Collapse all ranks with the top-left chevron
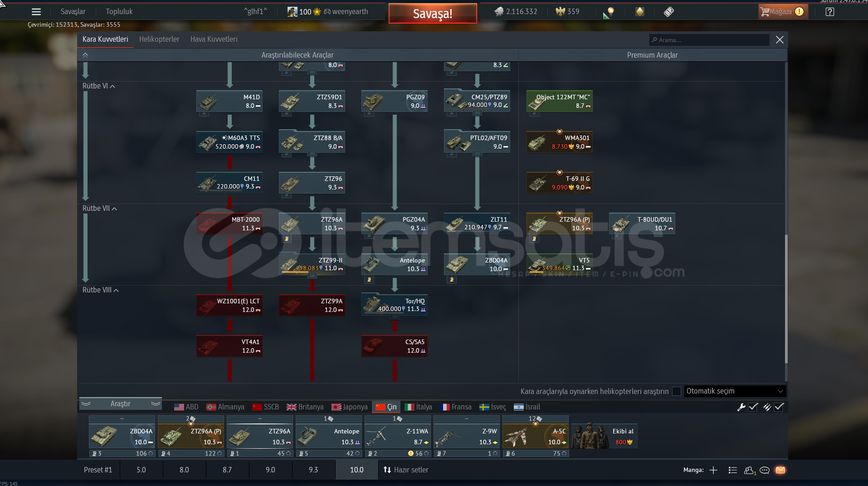868x486 pixels. click(x=85, y=55)
